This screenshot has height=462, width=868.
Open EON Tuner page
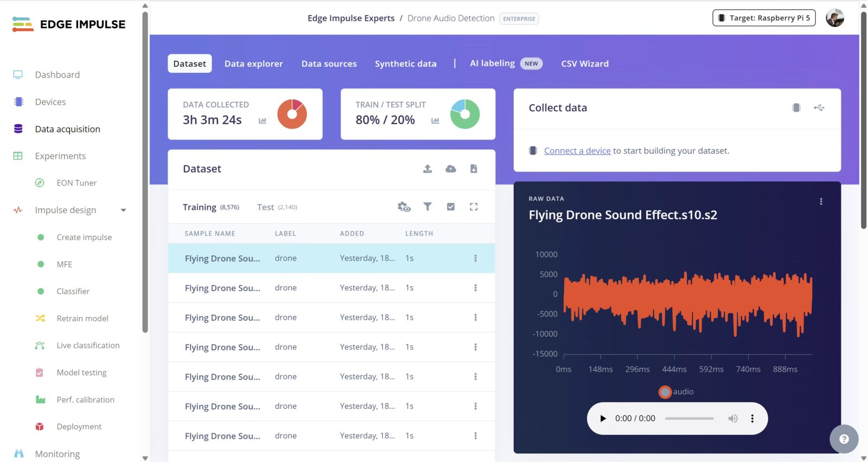(76, 183)
